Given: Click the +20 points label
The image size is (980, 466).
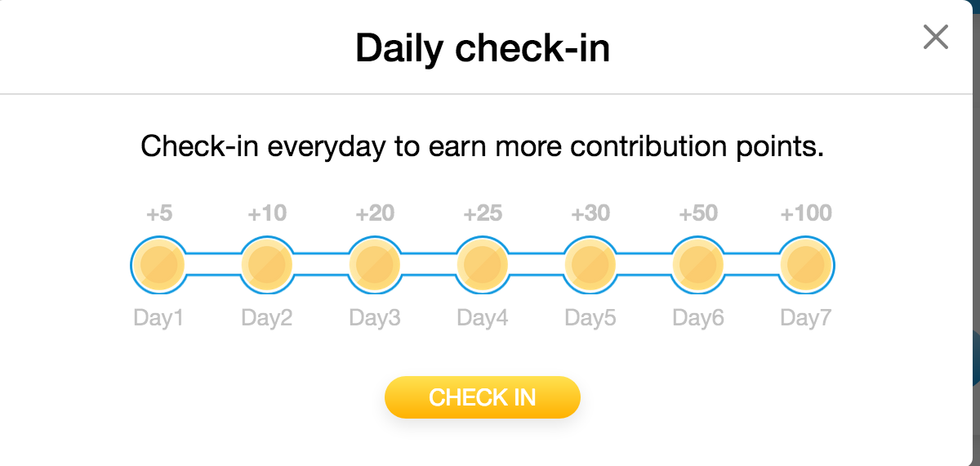Looking at the screenshot, I should coord(375,214).
